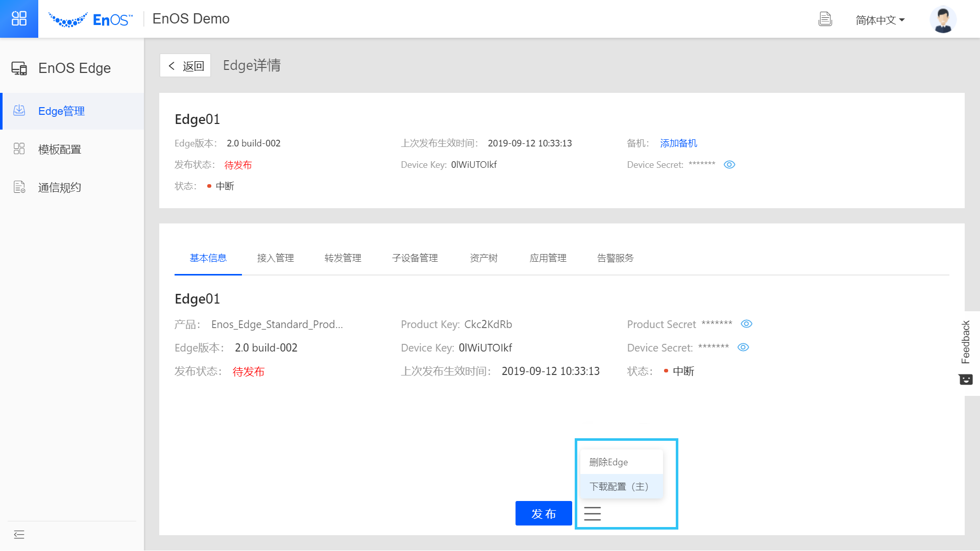Switch to the 资产树 tab

pos(484,258)
